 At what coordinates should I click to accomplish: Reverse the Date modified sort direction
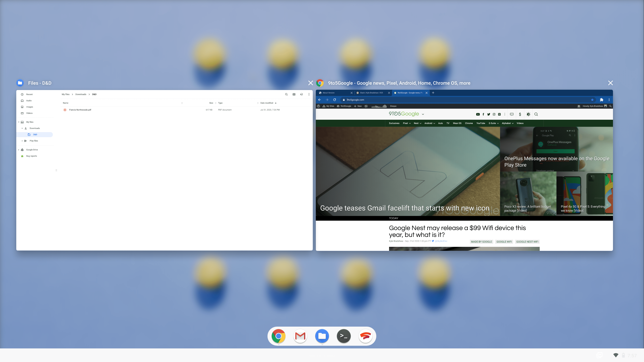[x=276, y=103]
